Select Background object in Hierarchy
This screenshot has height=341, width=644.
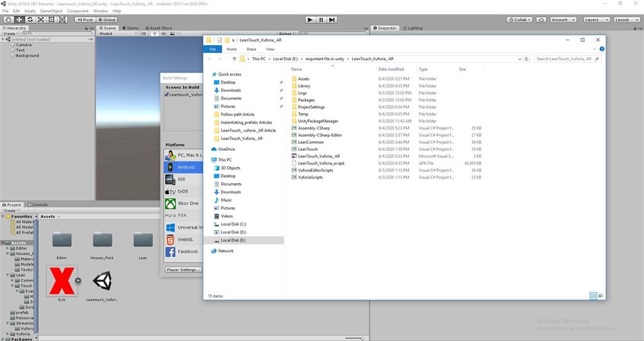click(27, 55)
